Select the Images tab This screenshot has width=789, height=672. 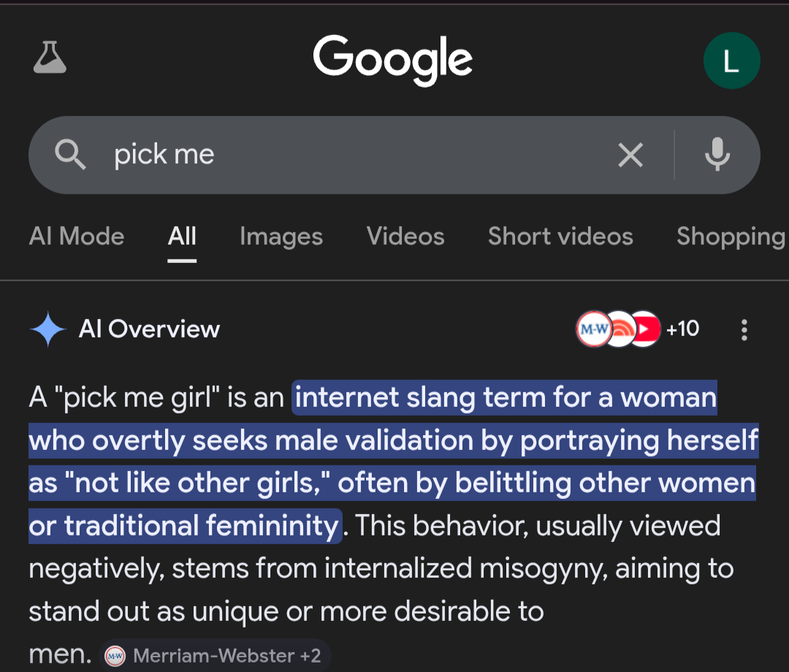point(281,237)
